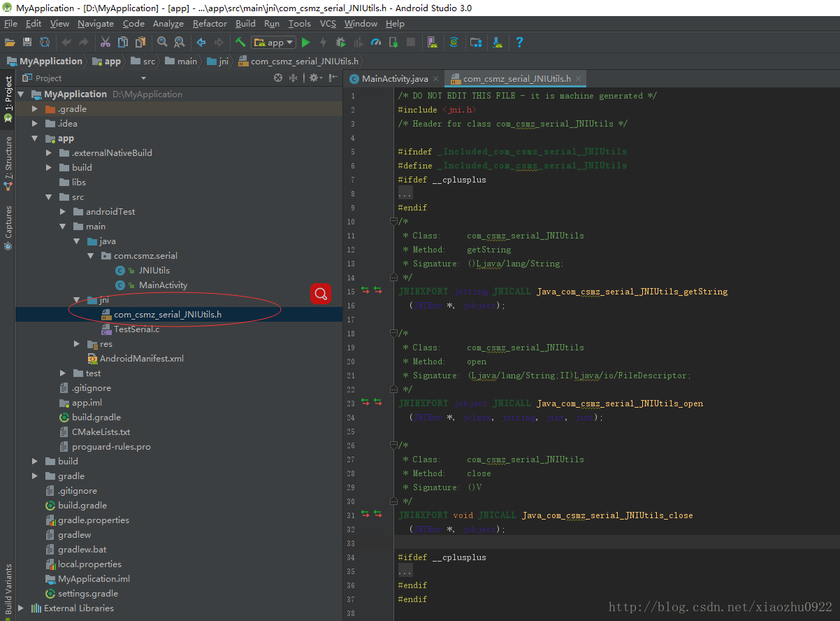
Task: Click Attach debugger to Android process
Action: click(393, 42)
